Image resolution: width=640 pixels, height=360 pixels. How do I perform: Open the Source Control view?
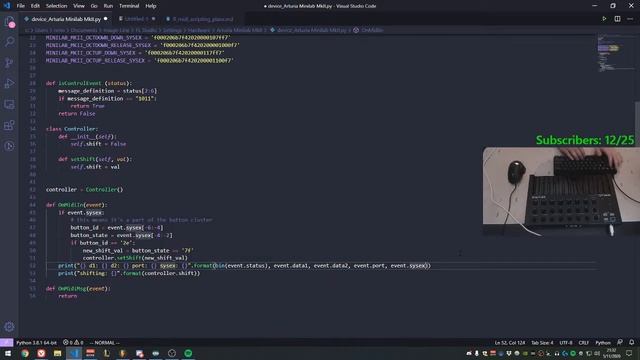(x=9, y=62)
